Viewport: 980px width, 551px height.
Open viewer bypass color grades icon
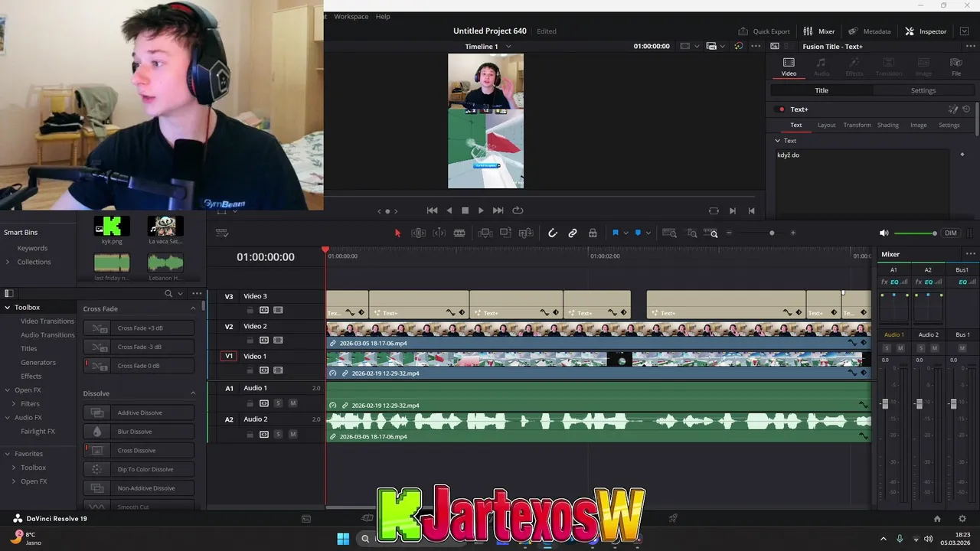(x=738, y=46)
